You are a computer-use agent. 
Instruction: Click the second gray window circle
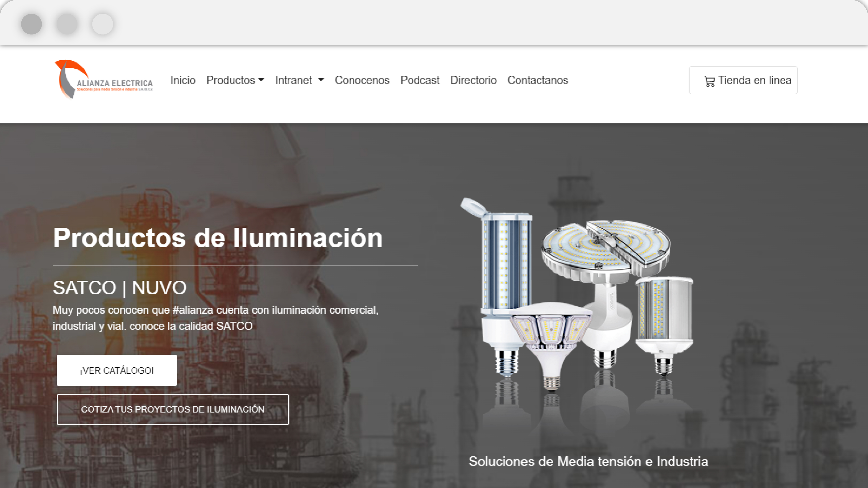[67, 24]
